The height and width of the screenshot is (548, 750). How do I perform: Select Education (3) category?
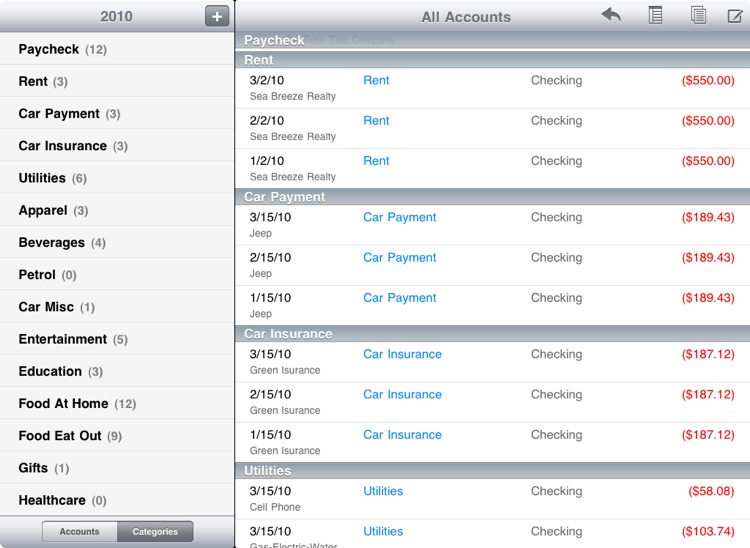[x=117, y=371]
